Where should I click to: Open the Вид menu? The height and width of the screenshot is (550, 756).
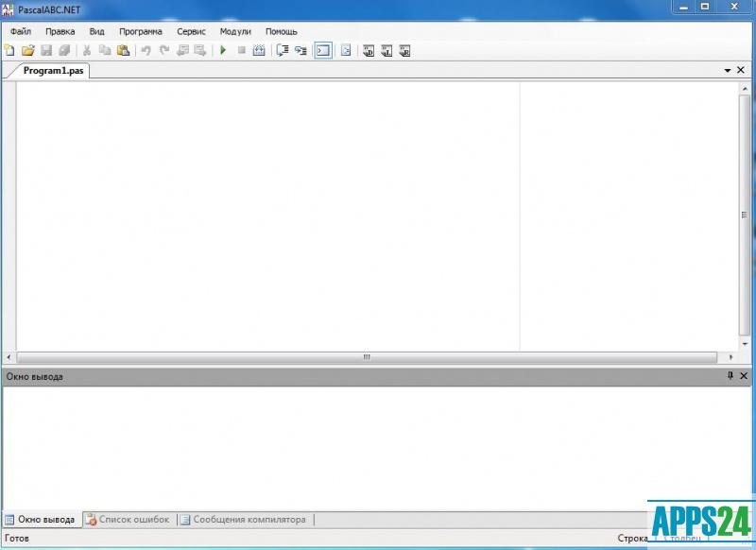click(97, 31)
